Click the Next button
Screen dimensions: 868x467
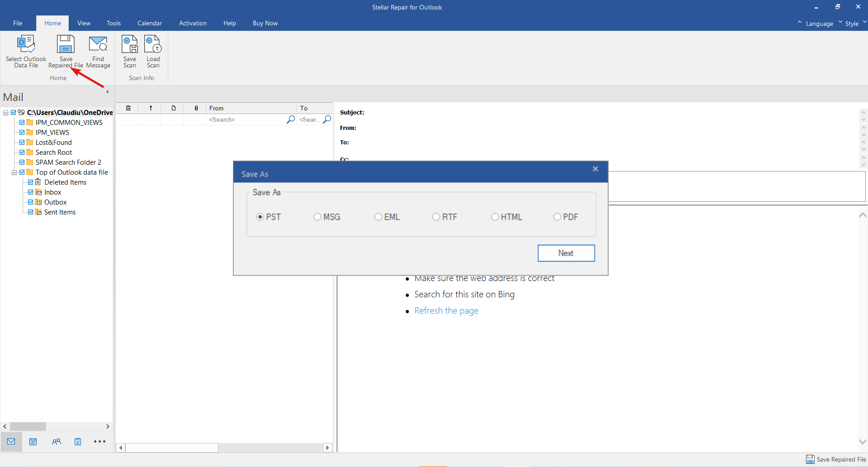point(566,253)
